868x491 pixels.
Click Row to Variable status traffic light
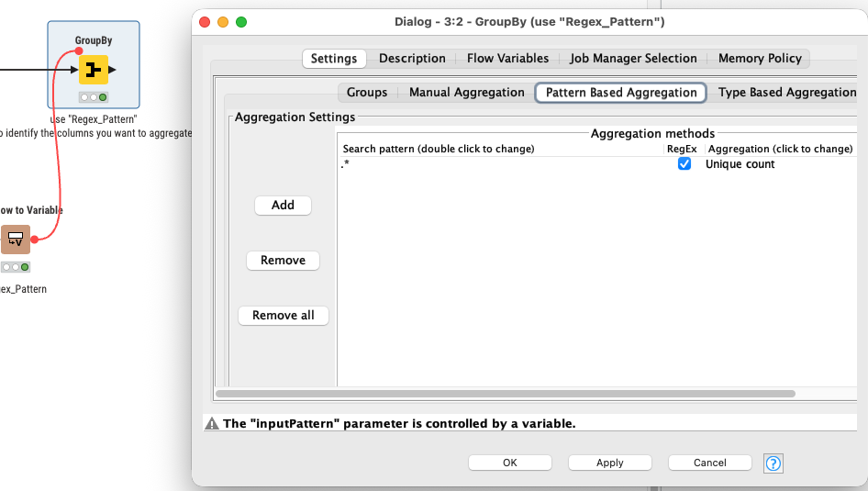[x=15, y=267]
